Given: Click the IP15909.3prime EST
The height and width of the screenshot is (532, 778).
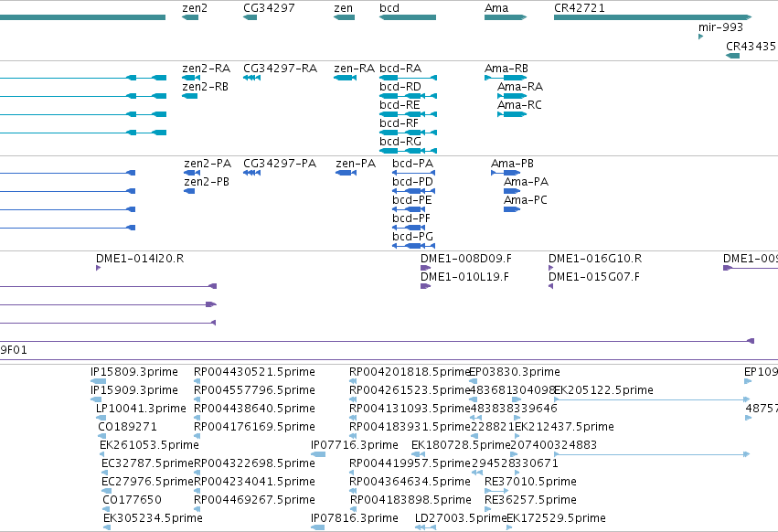Looking at the screenshot, I should coord(96,399).
